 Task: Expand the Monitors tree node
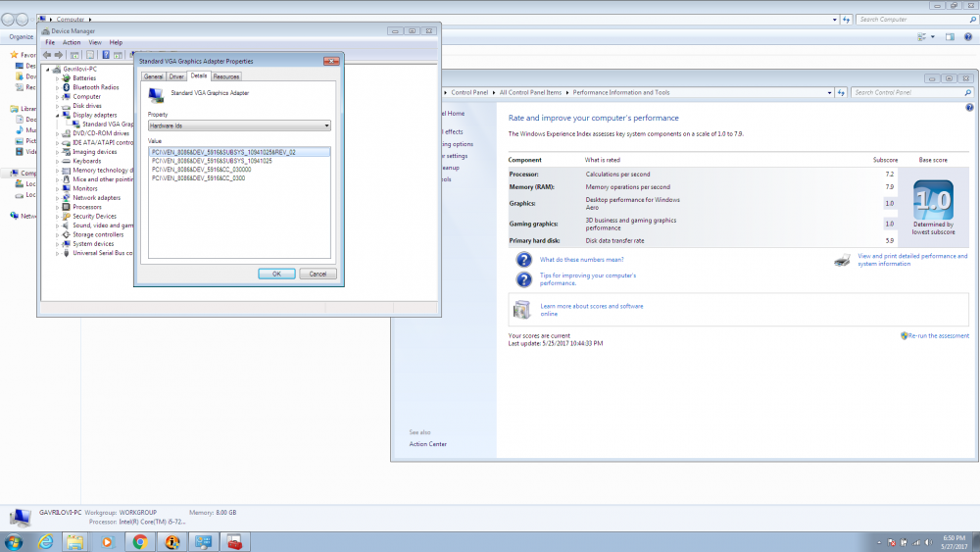[58, 189]
